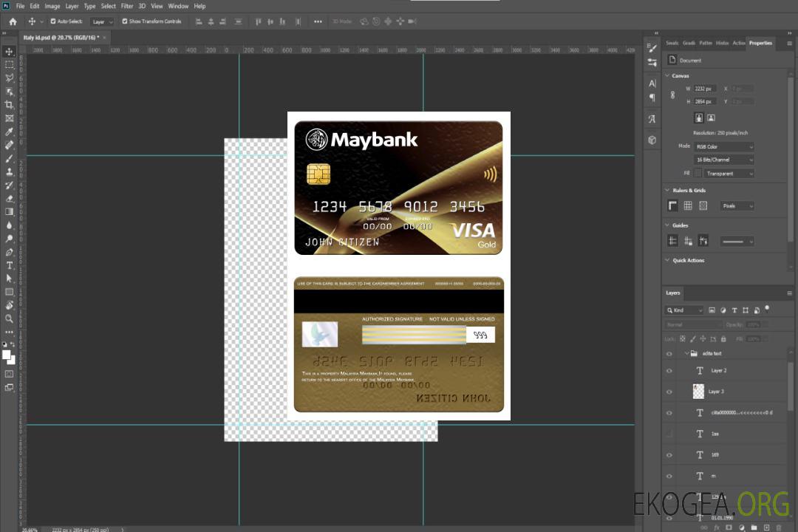Open the 16 Bits/Channel dropdown
This screenshot has height=532, width=798.
(x=723, y=160)
